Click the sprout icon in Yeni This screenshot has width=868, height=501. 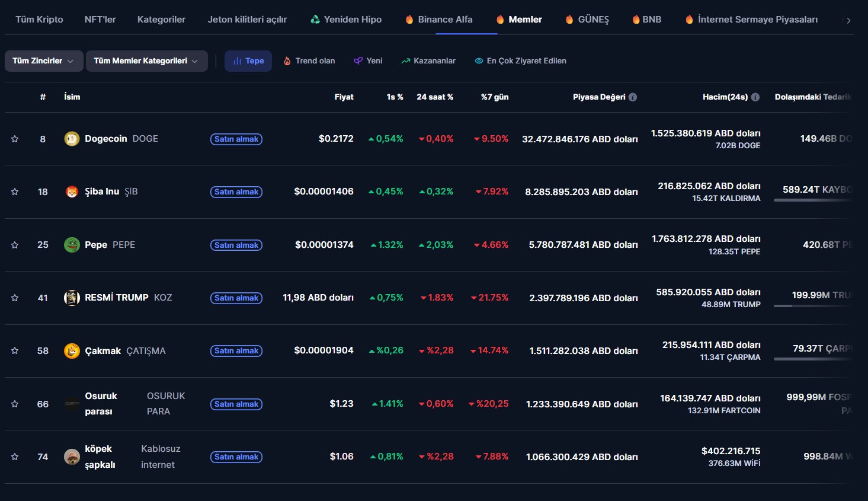click(x=358, y=61)
